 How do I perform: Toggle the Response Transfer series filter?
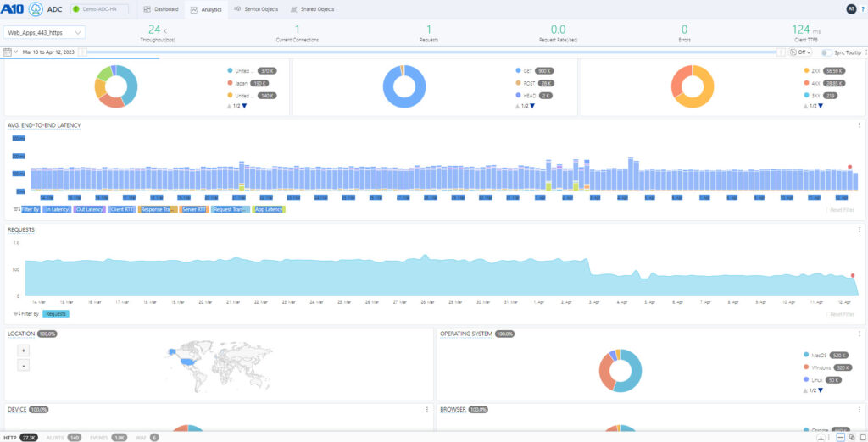click(158, 210)
